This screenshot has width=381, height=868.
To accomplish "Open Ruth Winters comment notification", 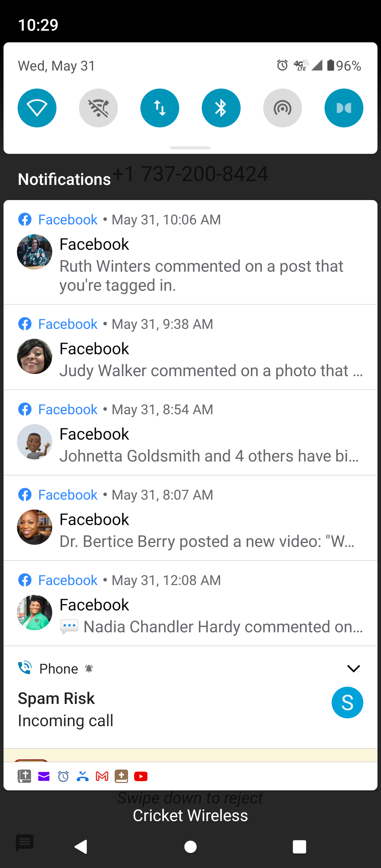I will pyautogui.click(x=190, y=252).
